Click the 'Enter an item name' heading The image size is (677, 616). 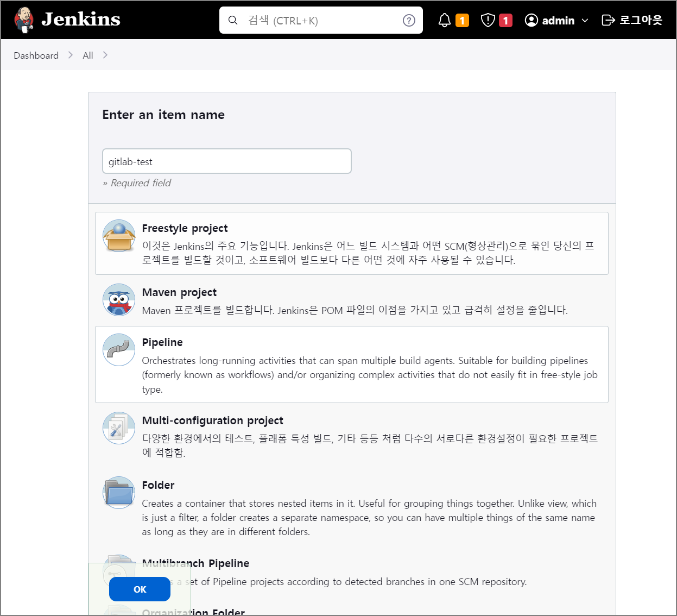click(x=163, y=115)
